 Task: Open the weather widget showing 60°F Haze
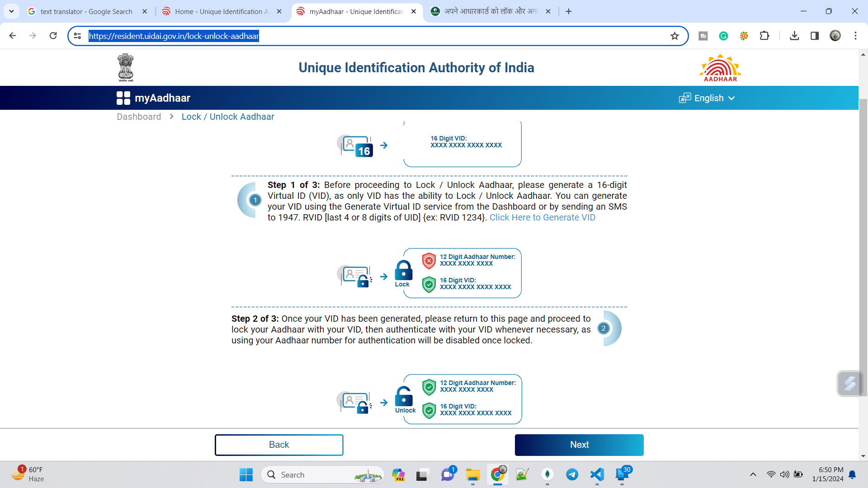tap(28, 474)
